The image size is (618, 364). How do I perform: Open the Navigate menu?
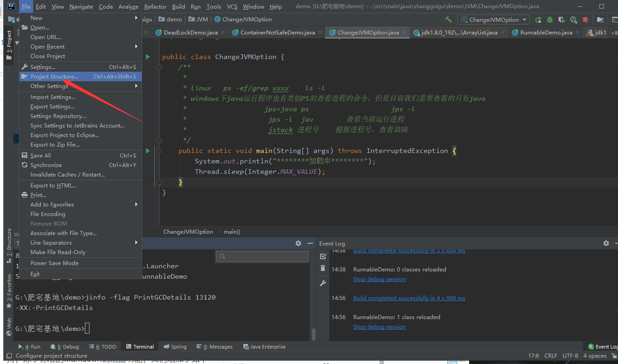[81, 6]
